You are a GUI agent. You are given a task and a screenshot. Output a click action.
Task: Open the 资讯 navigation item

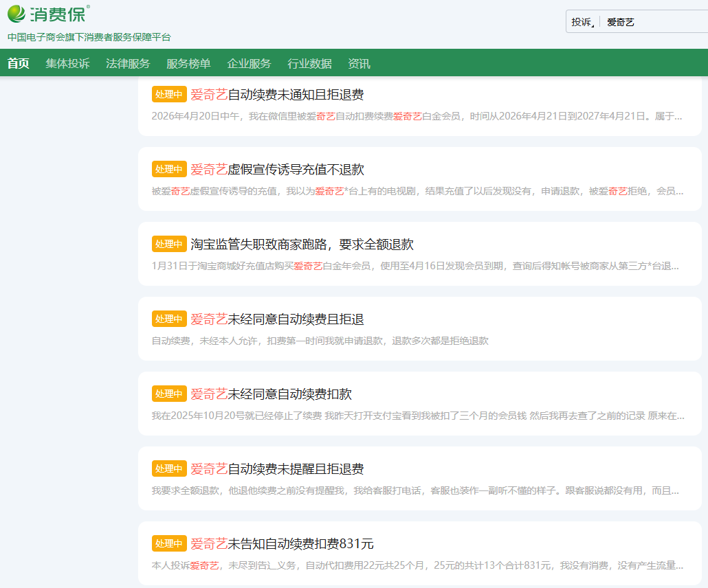pos(359,63)
